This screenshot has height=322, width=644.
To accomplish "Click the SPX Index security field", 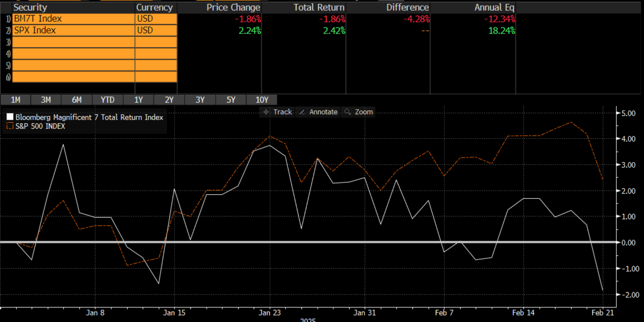I will [73, 30].
